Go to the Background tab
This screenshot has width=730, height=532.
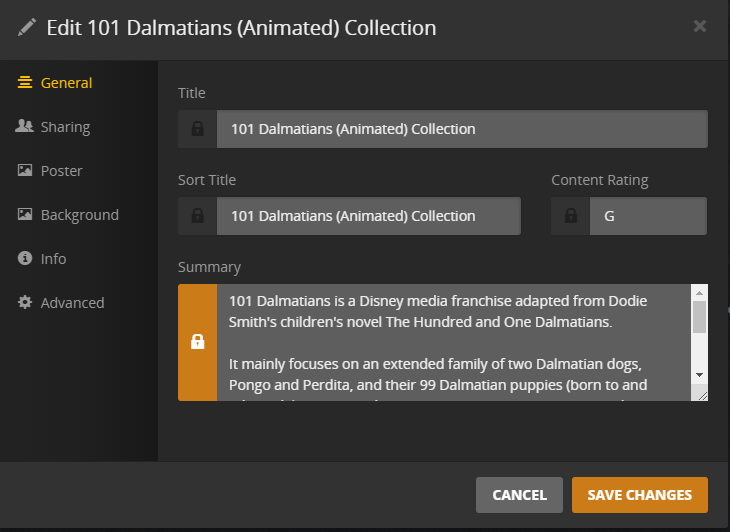(68, 215)
